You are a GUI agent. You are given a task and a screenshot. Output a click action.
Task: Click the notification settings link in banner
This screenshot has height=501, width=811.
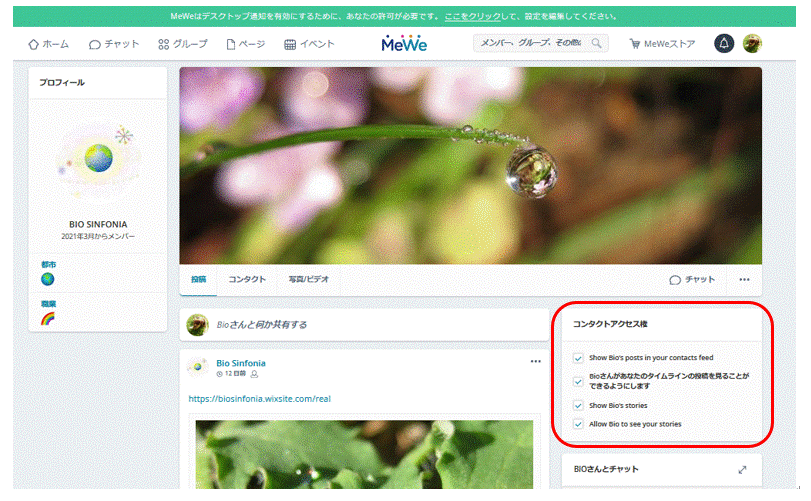(473, 16)
